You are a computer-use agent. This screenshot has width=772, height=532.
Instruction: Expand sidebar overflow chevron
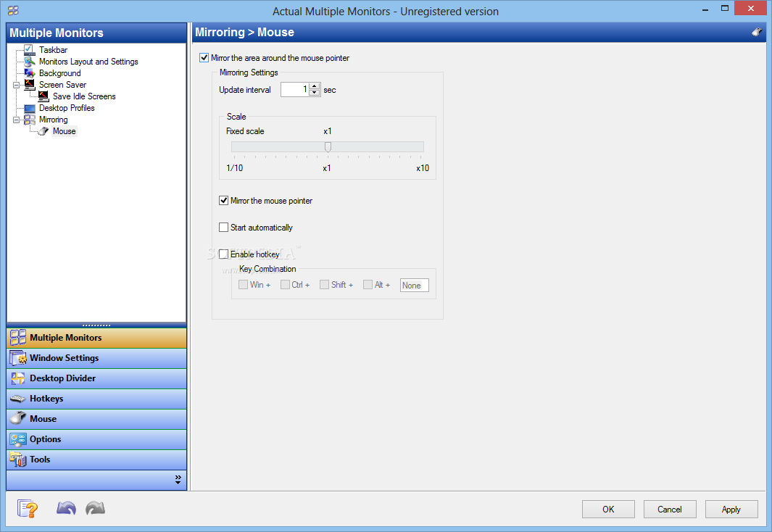point(178,480)
